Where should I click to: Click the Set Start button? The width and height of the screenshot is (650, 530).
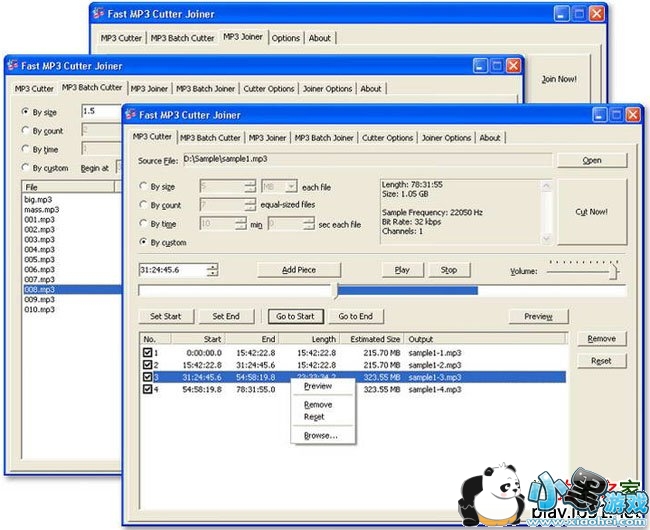point(165,317)
